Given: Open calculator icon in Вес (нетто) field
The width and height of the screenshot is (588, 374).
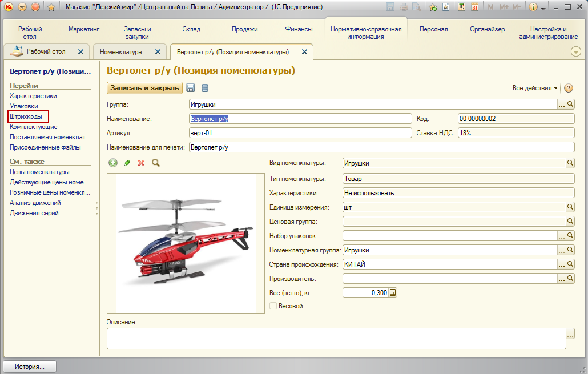Looking at the screenshot, I should tap(393, 292).
